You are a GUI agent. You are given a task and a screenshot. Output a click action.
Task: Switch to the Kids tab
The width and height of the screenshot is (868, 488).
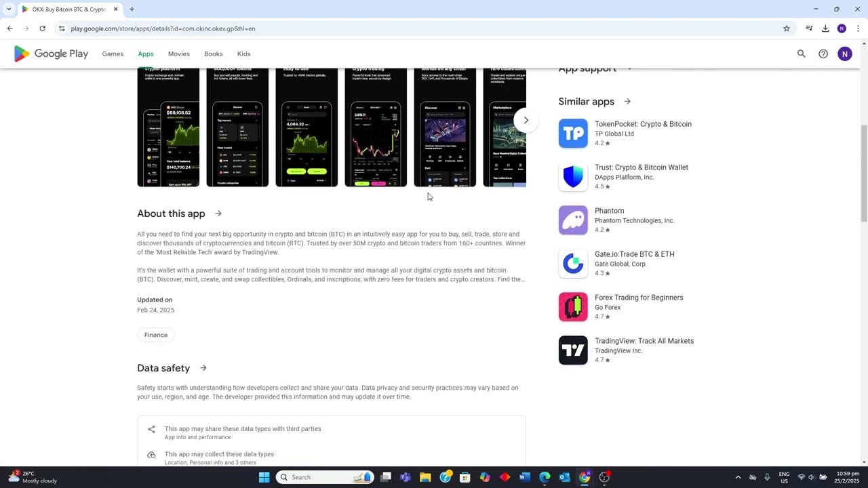(243, 54)
